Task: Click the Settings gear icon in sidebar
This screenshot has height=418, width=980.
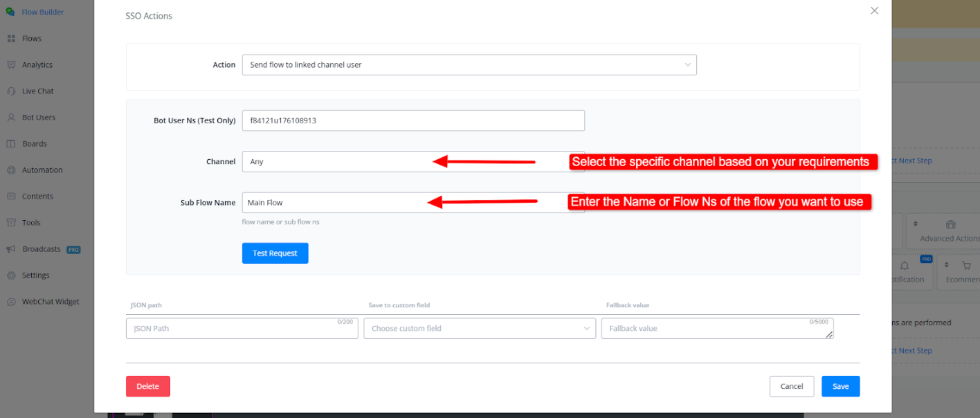Action: 11,275
